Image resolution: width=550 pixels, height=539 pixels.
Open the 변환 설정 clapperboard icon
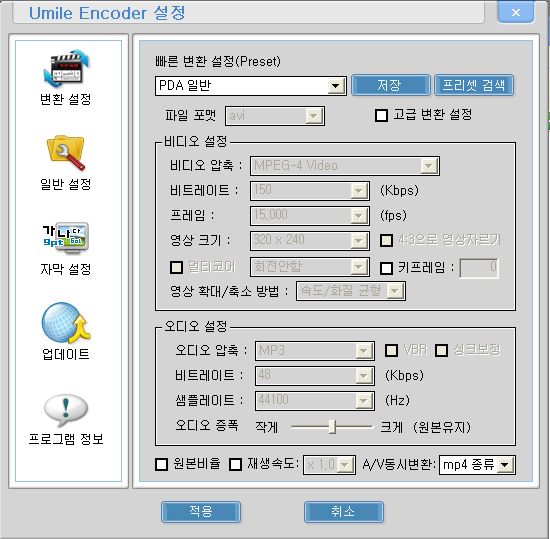66,69
